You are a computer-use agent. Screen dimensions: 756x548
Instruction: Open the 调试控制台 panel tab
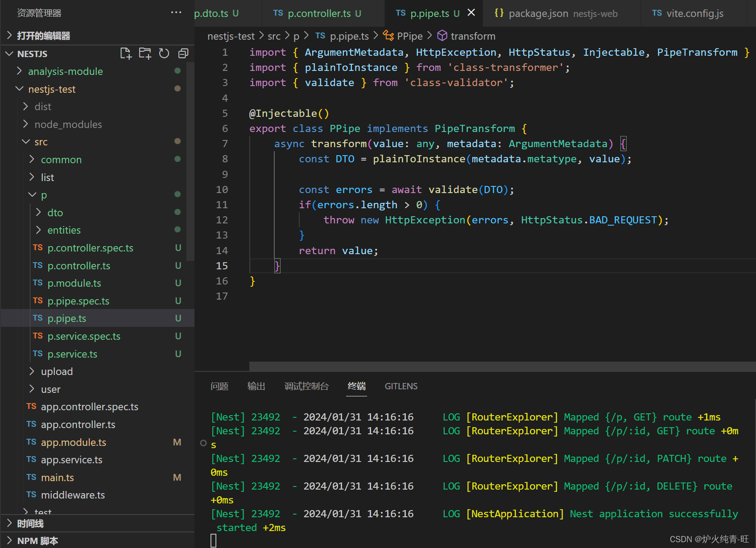pos(306,386)
